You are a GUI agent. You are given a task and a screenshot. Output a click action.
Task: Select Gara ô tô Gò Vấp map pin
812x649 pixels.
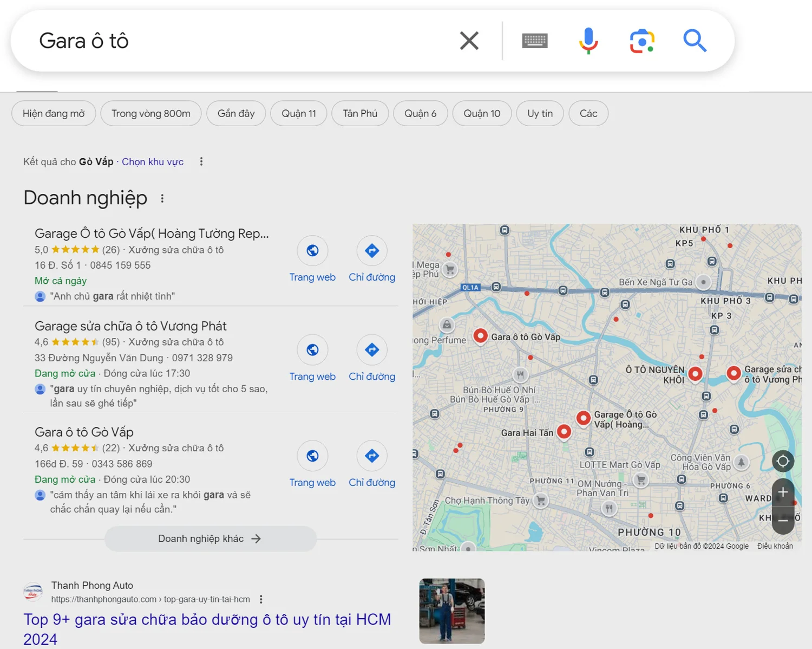click(x=480, y=336)
